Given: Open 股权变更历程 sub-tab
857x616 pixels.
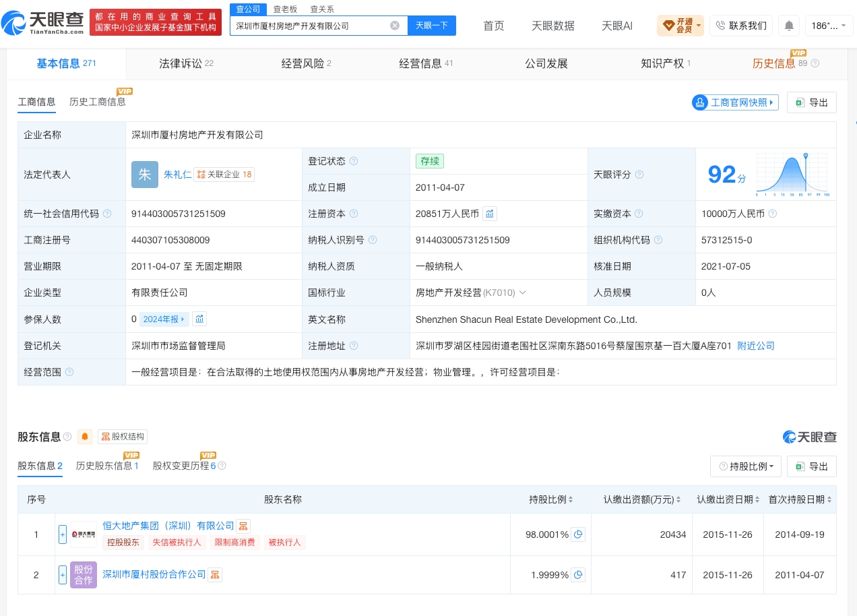Looking at the screenshot, I should (x=184, y=466).
